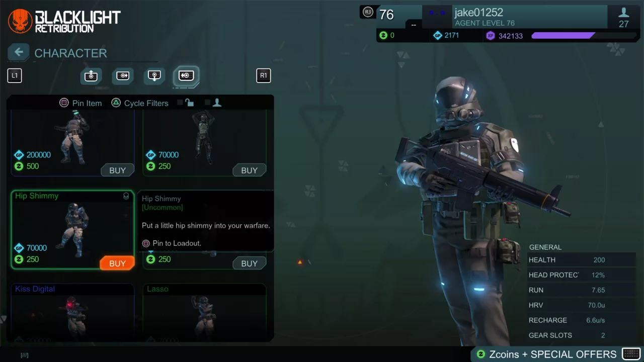Toggle the unlocked-items filter checkbox

pos(180,103)
